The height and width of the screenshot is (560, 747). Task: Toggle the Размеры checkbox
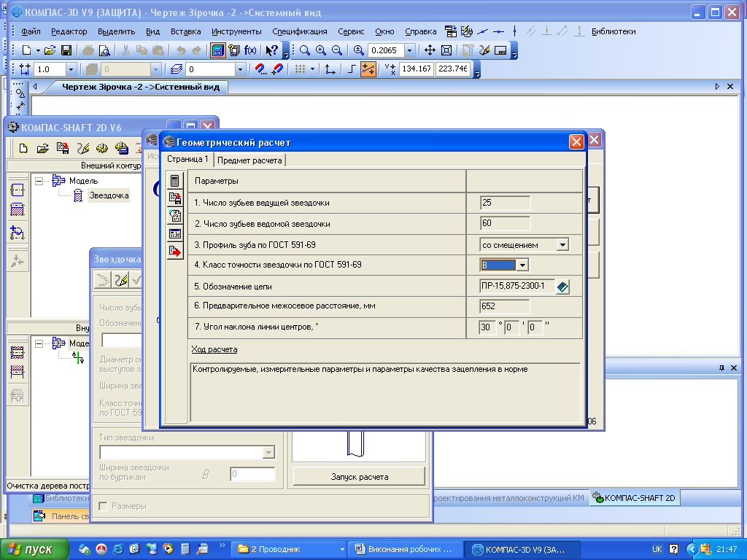click(103, 506)
